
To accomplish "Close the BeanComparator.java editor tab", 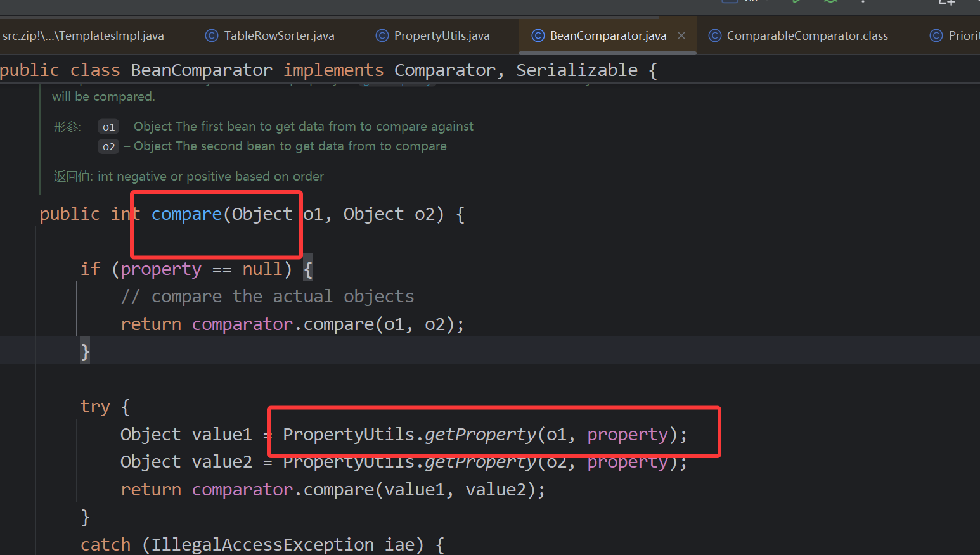I will pyautogui.click(x=681, y=36).
